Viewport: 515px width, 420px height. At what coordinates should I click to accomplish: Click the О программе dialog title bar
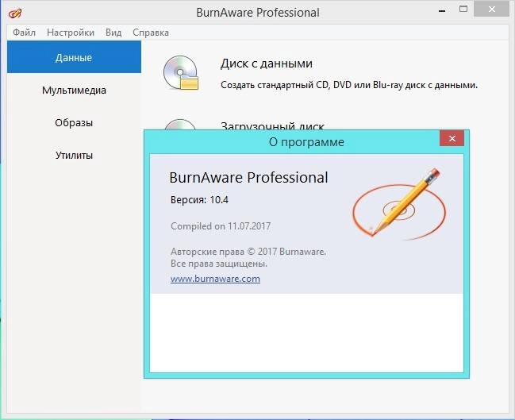point(306,142)
